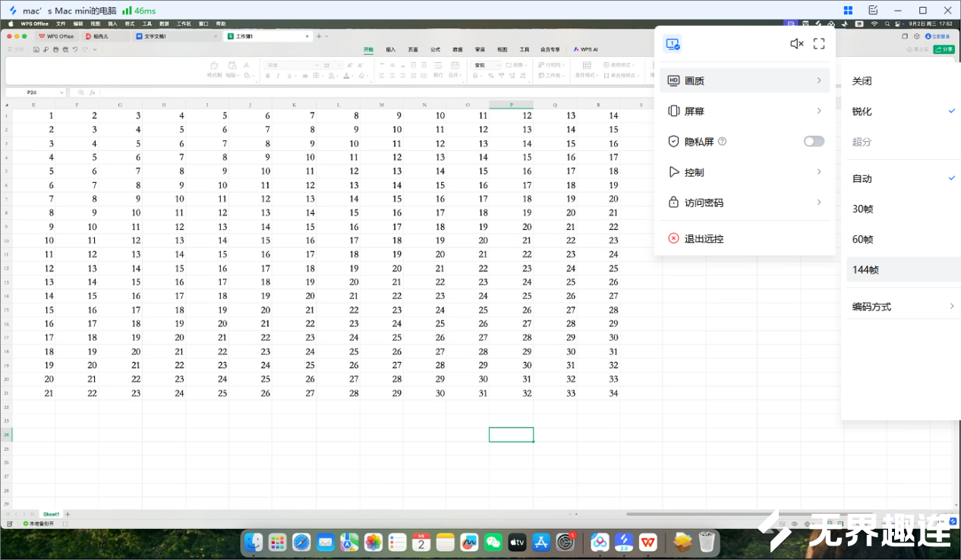Toggle bold formatting in ribbon
The width and height of the screenshot is (961, 560).
coord(268,76)
